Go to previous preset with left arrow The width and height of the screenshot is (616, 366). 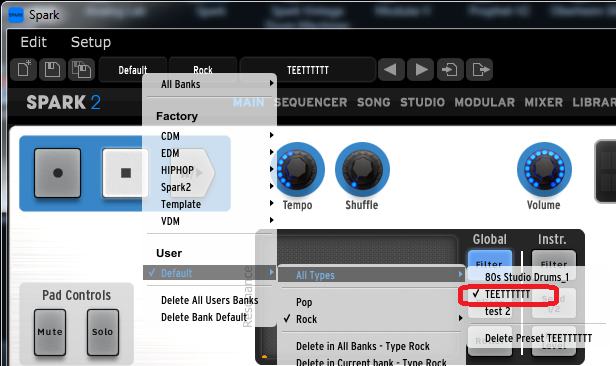tap(391, 70)
